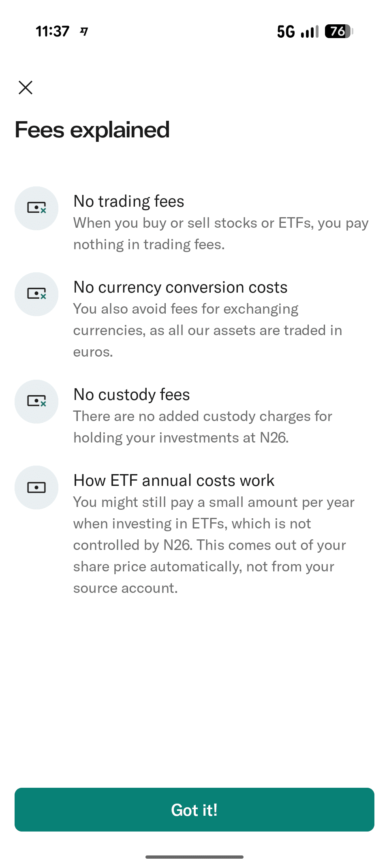The image size is (389, 868).
Task: Tap the battery indicator in status bar
Action: (x=339, y=31)
